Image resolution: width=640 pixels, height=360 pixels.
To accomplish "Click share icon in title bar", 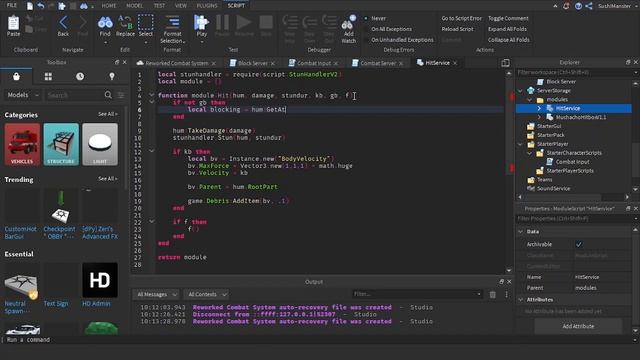I will tap(589, 6).
